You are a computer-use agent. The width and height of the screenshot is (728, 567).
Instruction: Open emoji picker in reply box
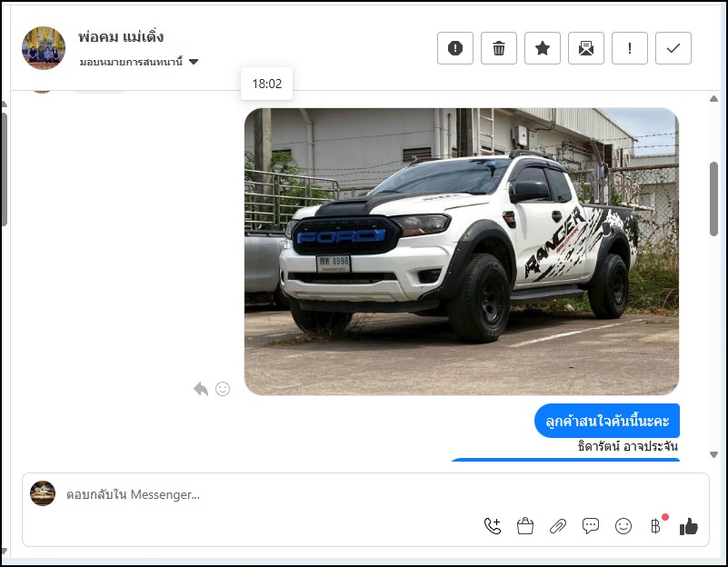pos(623,526)
